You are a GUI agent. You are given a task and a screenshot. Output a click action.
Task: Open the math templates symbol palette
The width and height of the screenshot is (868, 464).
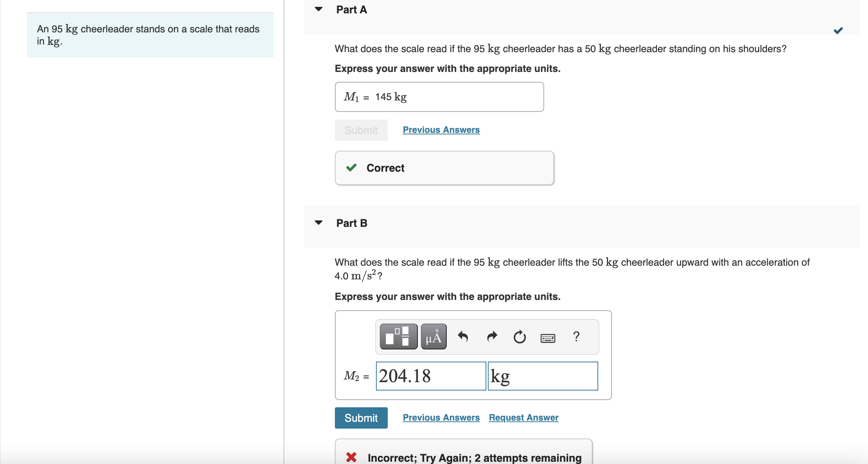click(398, 336)
